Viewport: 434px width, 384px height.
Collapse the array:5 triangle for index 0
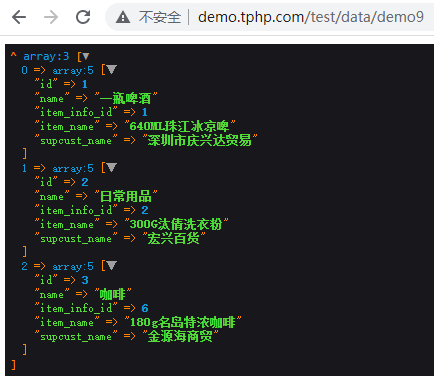[x=111, y=70]
